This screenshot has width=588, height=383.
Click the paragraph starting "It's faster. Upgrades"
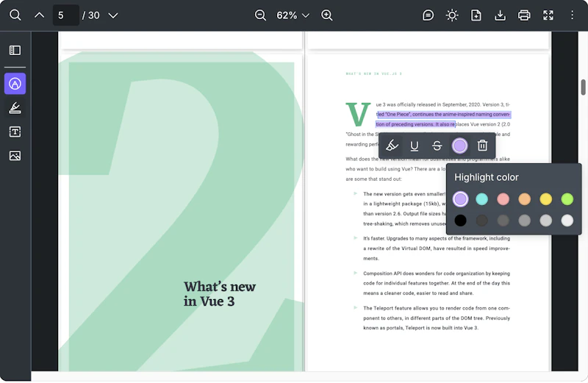coord(436,248)
